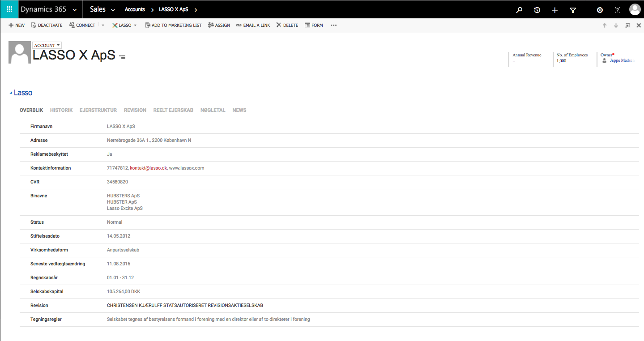The height and width of the screenshot is (341, 644).
Task: Click the quick create plus icon
Action: click(555, 10)
